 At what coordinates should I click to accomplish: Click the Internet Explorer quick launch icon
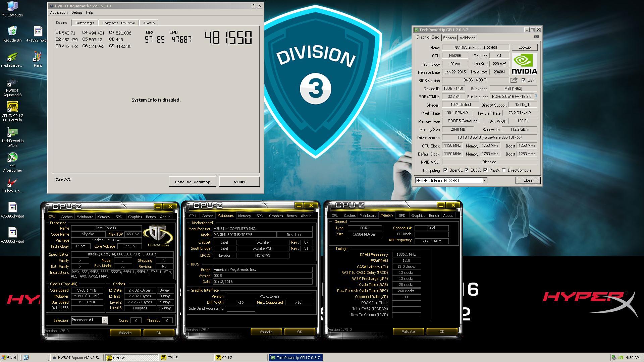[26, 358]
